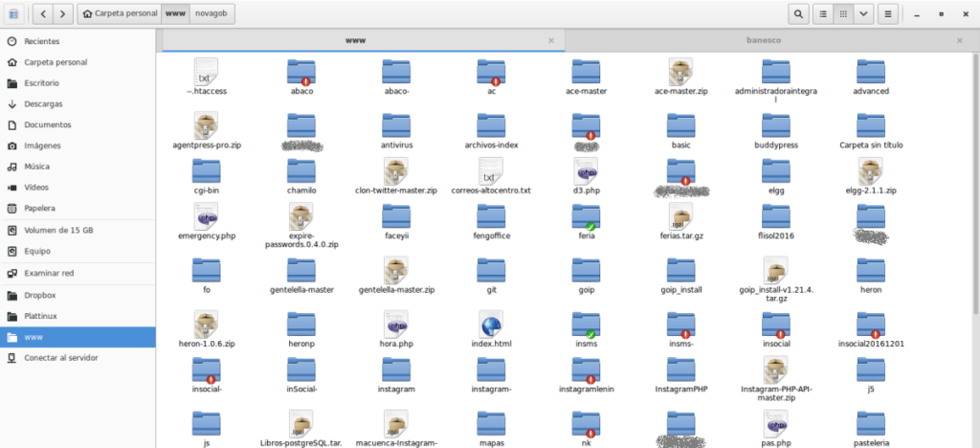The image size is (980, 448).
Task: Close the banesco tab
Action: point(959,40)
